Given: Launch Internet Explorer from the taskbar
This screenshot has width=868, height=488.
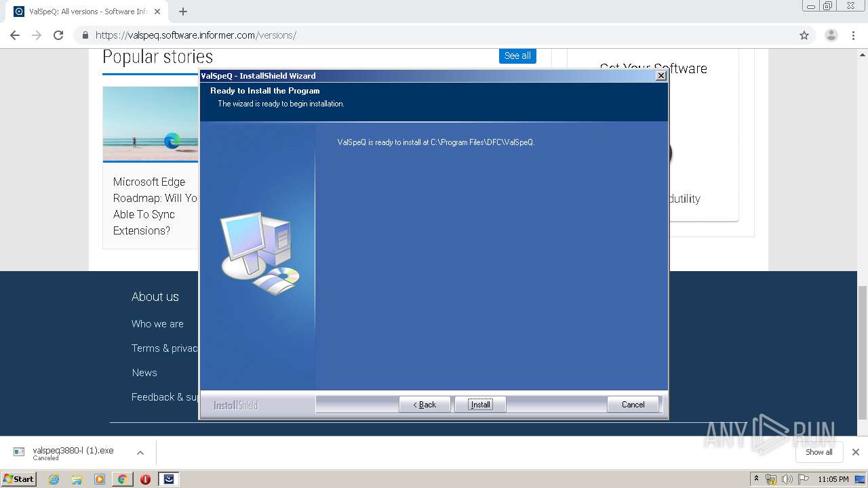Looking at the screenshot, I should point(54,479).
